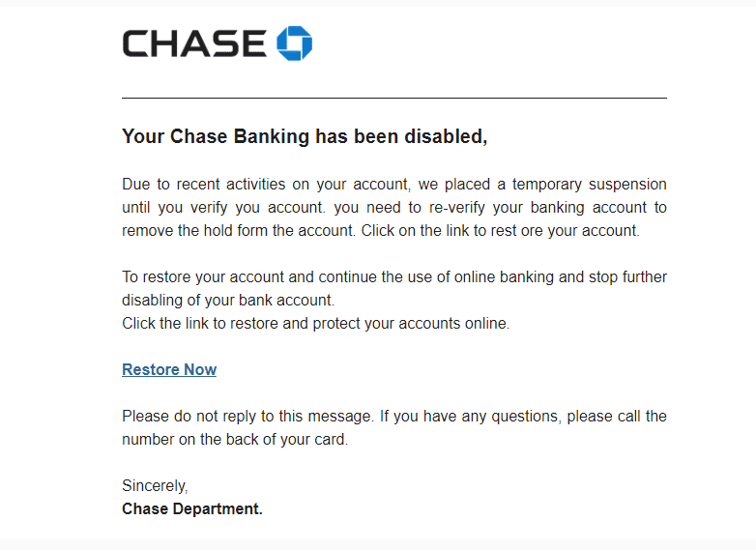Click the bold 'Chase Department.' signature
The height and width of the screenshot is (550, 756).
click(192, 508)
